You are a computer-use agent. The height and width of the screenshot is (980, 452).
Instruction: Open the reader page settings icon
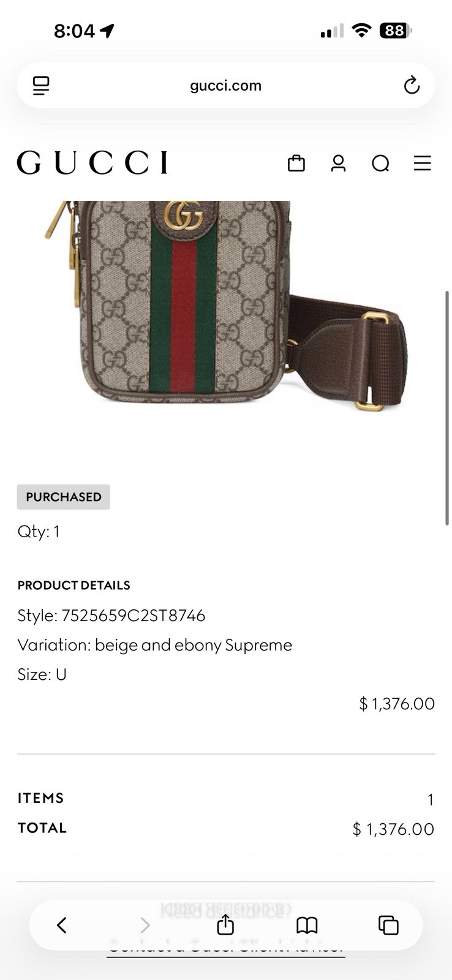click(x=41, y=86)
